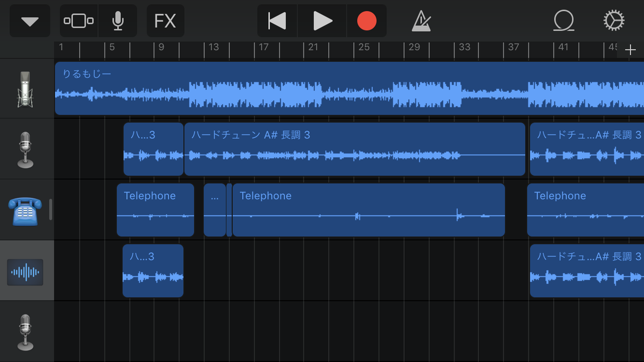Viewport: 644px width, 362px height.
Task: Move playhead to bar 9 on ruler
Action: tap(162, 47)
